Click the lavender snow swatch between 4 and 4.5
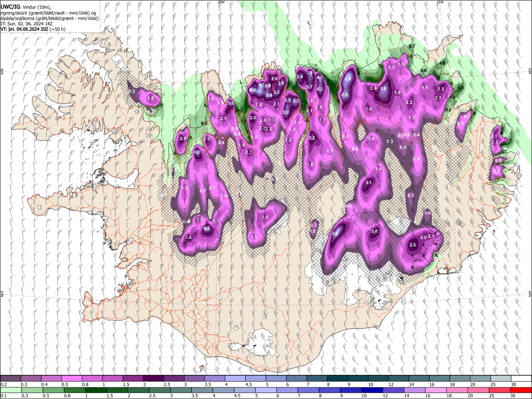This screenshot has height=399, width=532. (x=235, y=379)
